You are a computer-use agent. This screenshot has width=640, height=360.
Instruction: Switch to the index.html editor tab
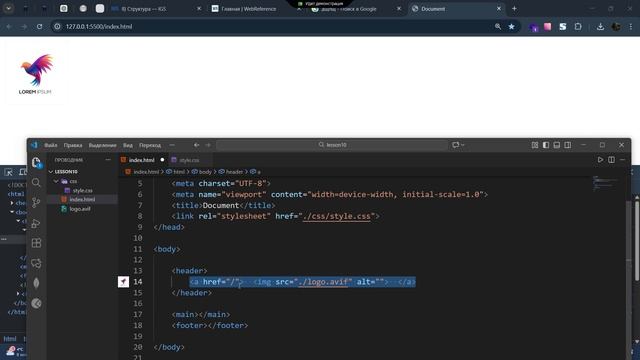(x=142, y=160)
